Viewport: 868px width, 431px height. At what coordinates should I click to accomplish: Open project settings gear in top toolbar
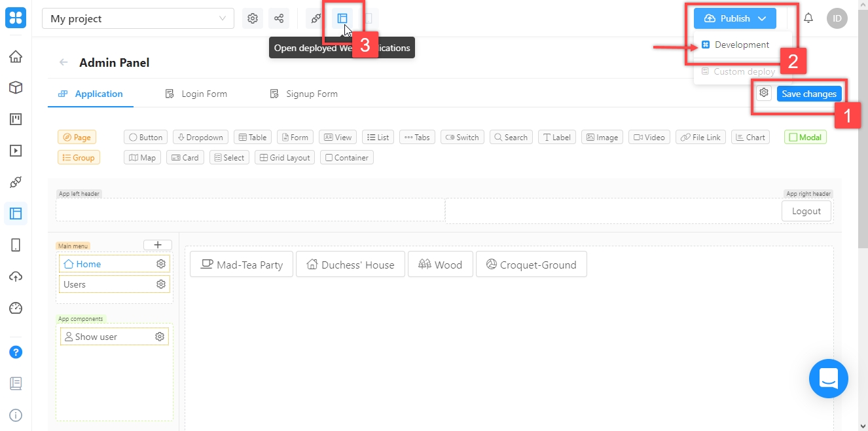tap(253, 18)
